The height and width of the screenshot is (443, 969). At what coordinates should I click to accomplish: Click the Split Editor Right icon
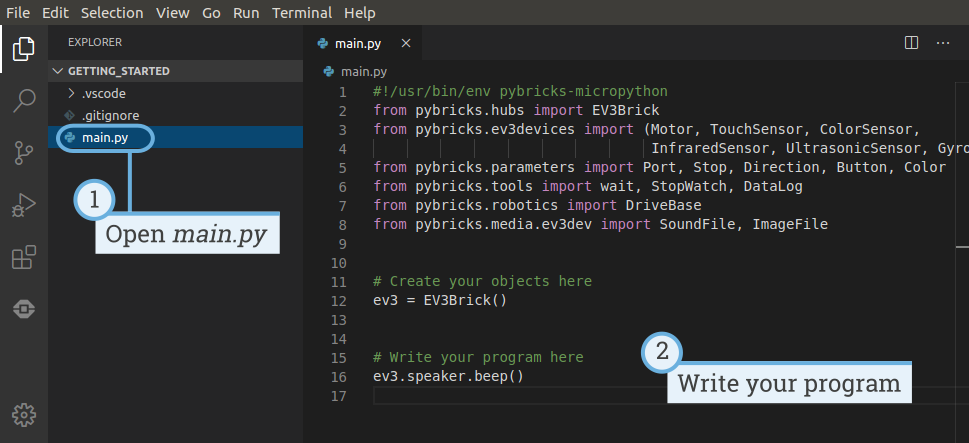coord(911,43)
